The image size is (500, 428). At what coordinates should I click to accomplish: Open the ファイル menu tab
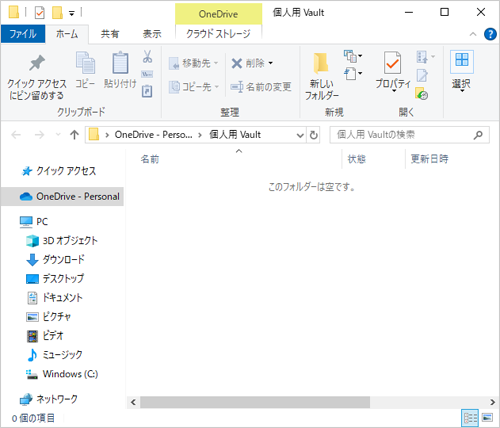coord(23,34)
